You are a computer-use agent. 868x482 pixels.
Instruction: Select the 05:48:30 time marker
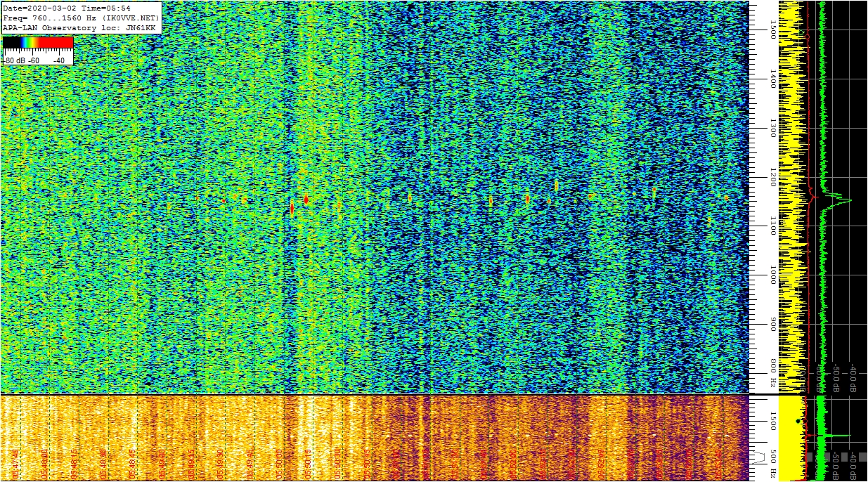(103, 464)
